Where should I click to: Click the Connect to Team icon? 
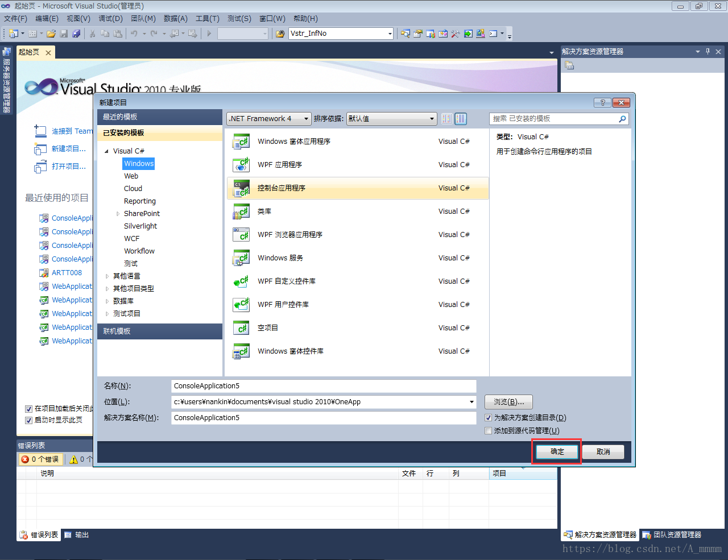(x=40, y=131)
